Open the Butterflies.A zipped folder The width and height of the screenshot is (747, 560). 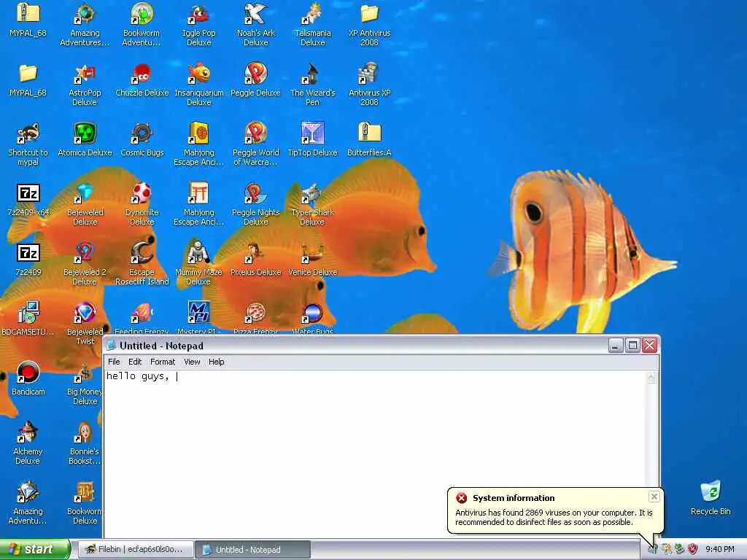pos(369,140)
